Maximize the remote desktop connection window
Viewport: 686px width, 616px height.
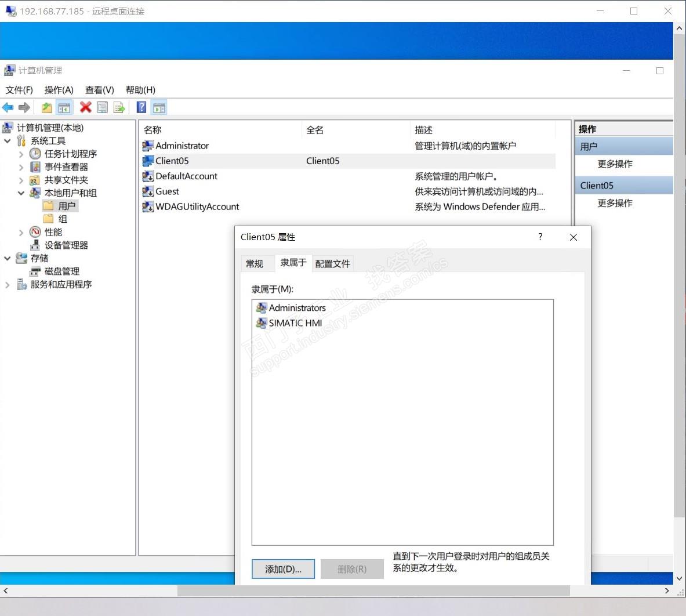tap(633, 11)
